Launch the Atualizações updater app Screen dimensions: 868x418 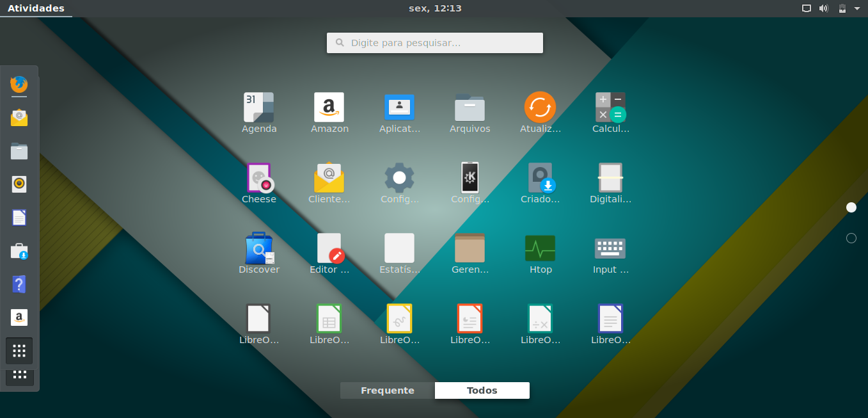(540, 107)
